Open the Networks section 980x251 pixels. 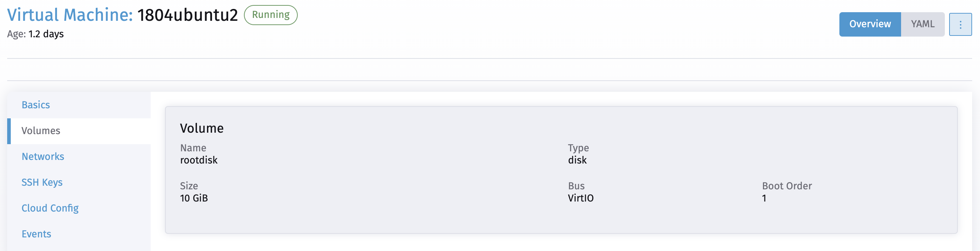pos(43,156)
